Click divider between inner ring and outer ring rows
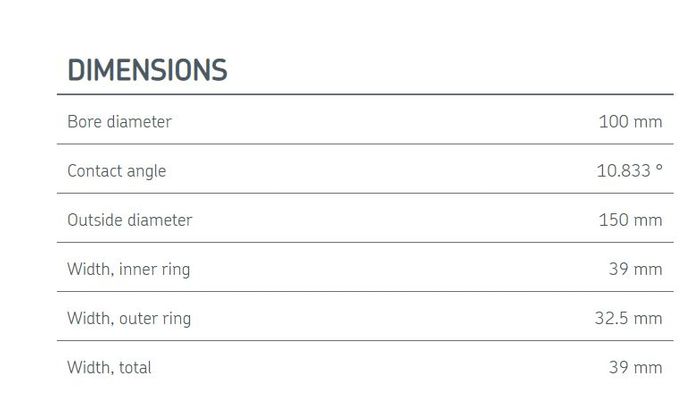This screenshot has width=700, height=408. (365, 292)
